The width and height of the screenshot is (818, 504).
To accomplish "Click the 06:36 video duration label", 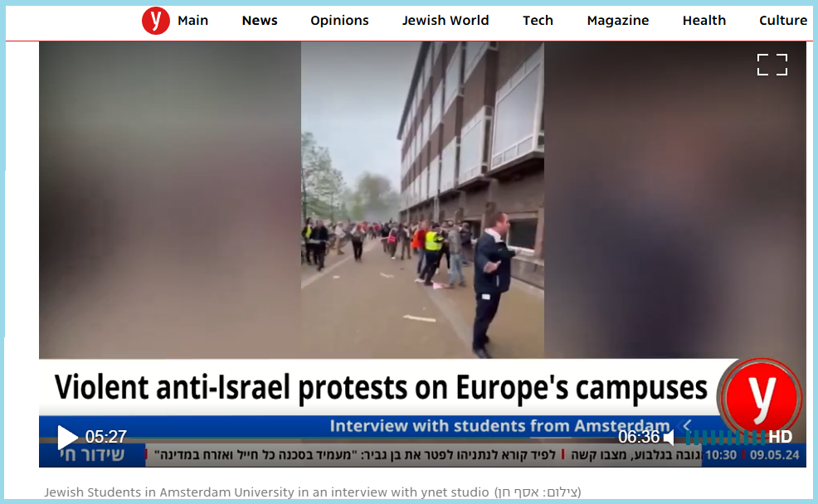I will coord(639,437).
